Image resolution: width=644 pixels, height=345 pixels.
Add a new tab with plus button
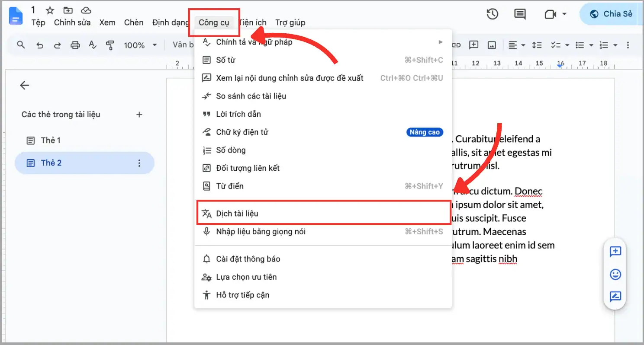pos(139,115)
